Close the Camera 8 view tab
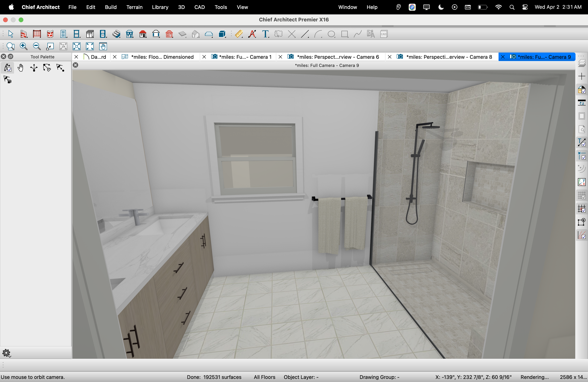Image resolution: width=588 pixels, height=382 pixels. pyautogui.click(x=390, y=57)
